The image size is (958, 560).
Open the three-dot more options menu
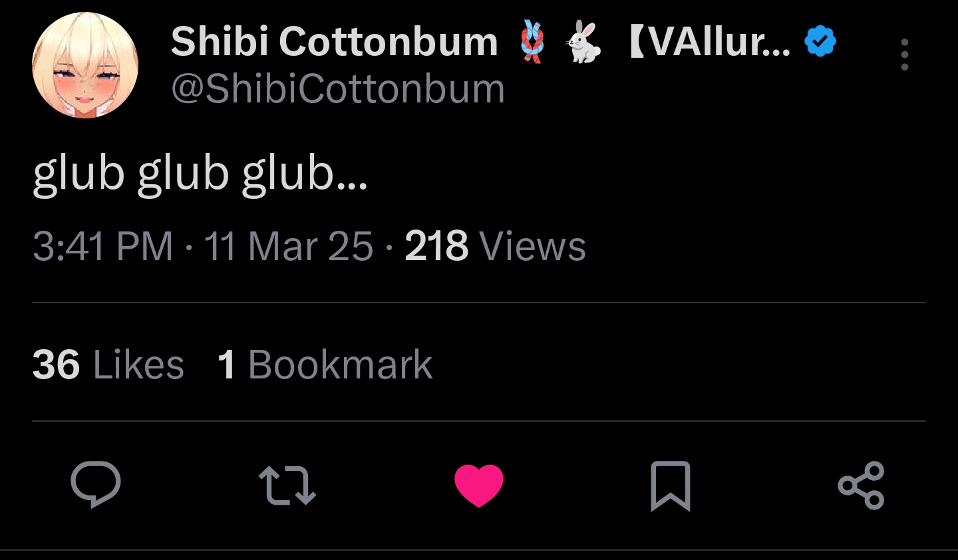pos(905,55)
